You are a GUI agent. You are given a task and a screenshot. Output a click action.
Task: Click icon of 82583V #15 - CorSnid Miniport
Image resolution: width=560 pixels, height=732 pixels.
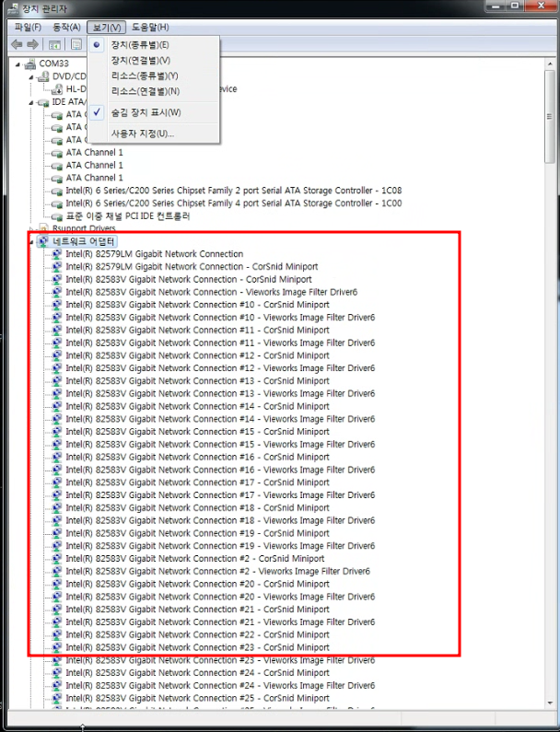click(56, 432)
